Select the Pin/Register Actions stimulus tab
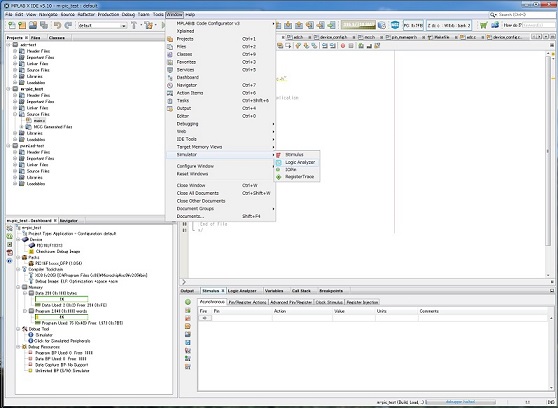This screenshot has width=558, height=408. tap(247, 302)
